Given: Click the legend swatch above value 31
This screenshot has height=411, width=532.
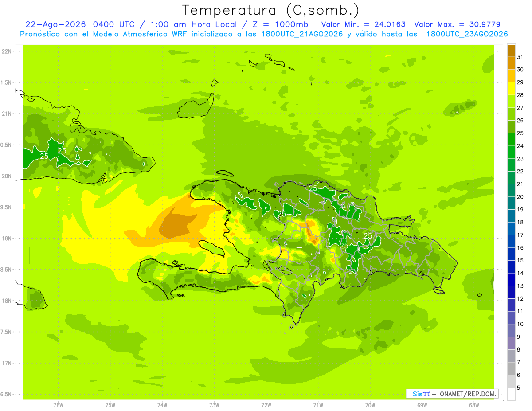Looking at the screenshot, I should 511,51.
